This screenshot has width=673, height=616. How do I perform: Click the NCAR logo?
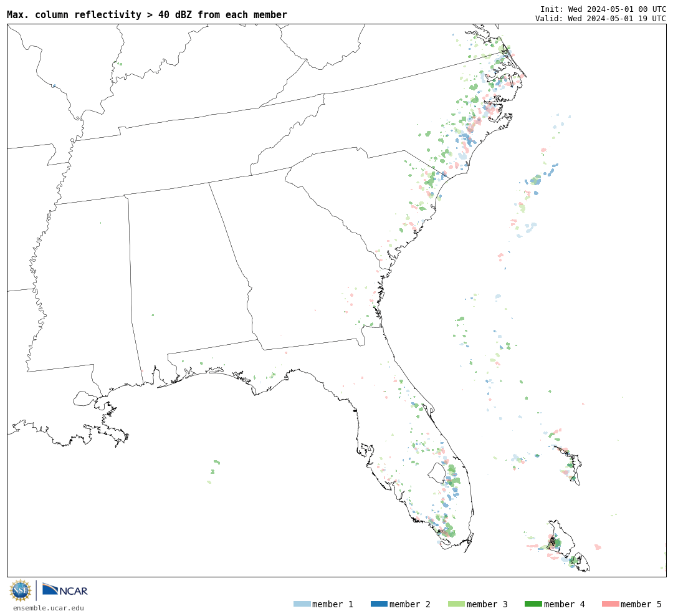pyautogui.click(x=65, y=590)
